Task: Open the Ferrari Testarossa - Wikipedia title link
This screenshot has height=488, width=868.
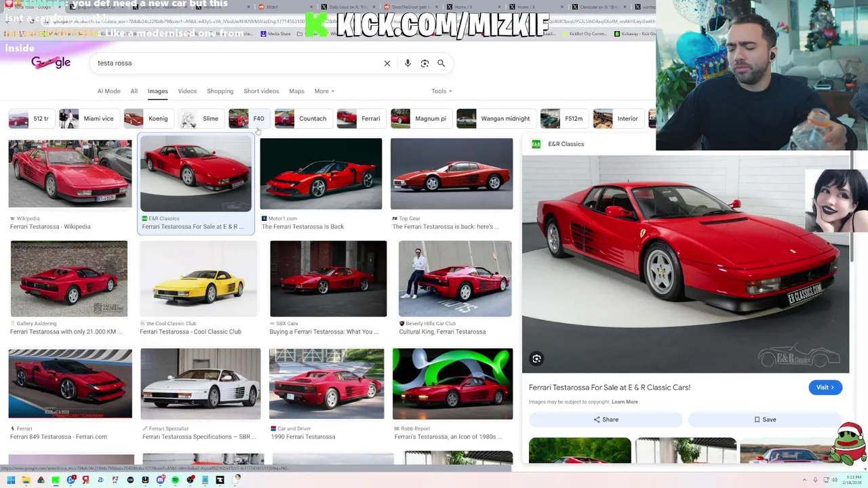Action: click(x=50, y=226)
